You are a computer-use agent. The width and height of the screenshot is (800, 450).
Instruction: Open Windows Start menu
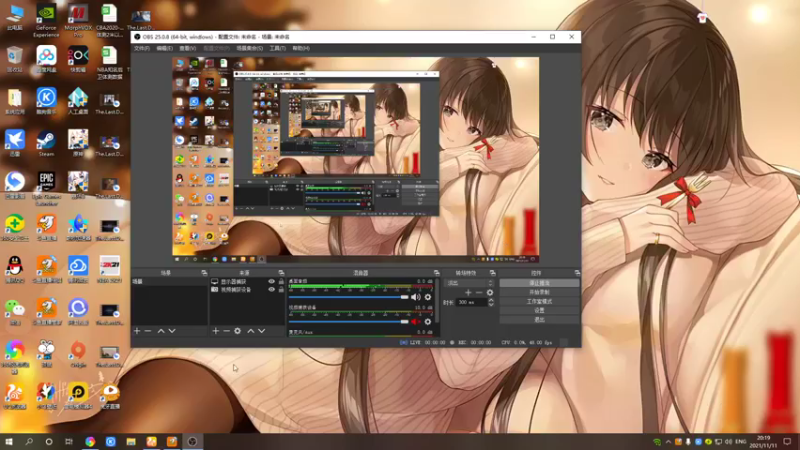point(9,441)
